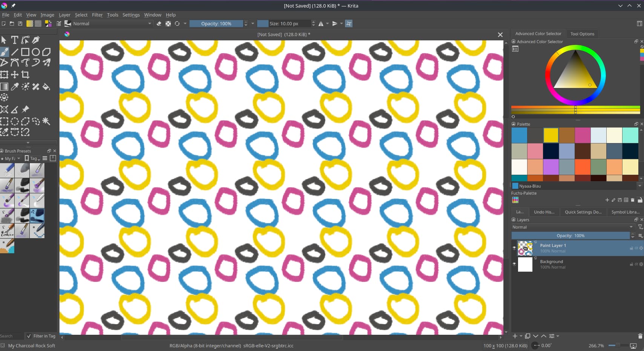Select the Ellipse shape tool
The width and height of the screenshot is (644, 351).
click(x=36, y=52)
